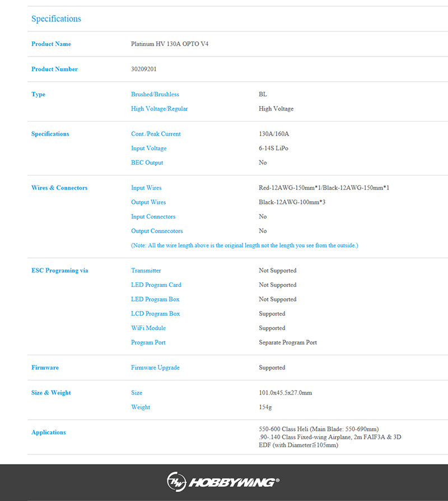Click the 'High Voltage' value
Screen dimensions: 448x501
[x=276, y=109]
